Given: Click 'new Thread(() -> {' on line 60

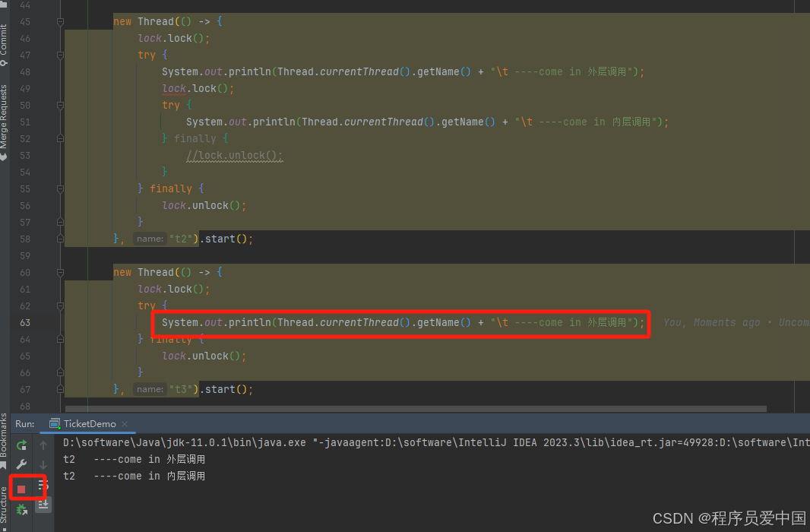Looking at the screenshot, I should (x=168, y=272).
